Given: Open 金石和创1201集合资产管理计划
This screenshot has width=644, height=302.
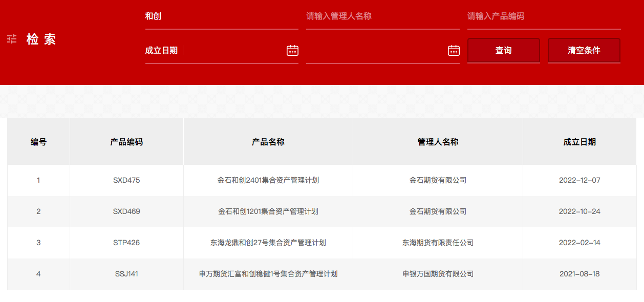Looking at the screenshot, I should coord(268,211).
